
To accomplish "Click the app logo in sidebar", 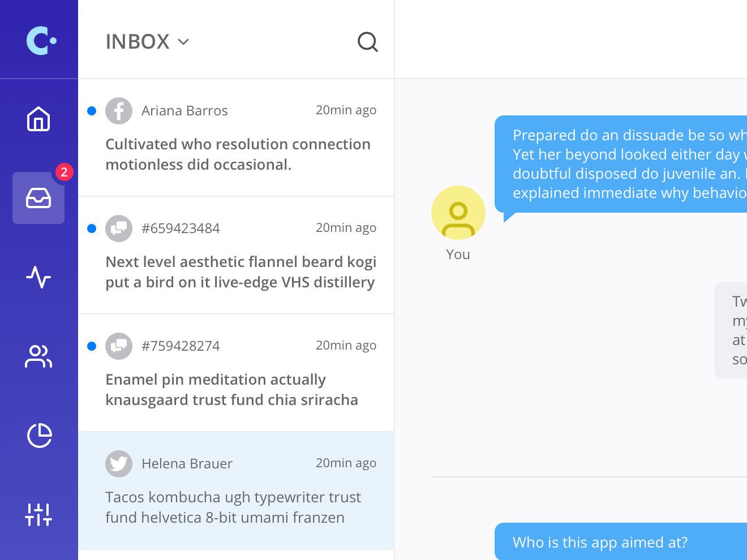I will point(41,41).
